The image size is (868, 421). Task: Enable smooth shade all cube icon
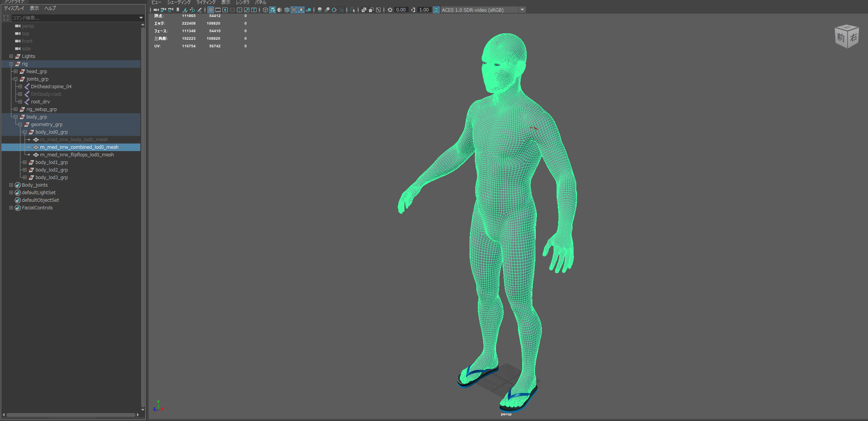272,10
